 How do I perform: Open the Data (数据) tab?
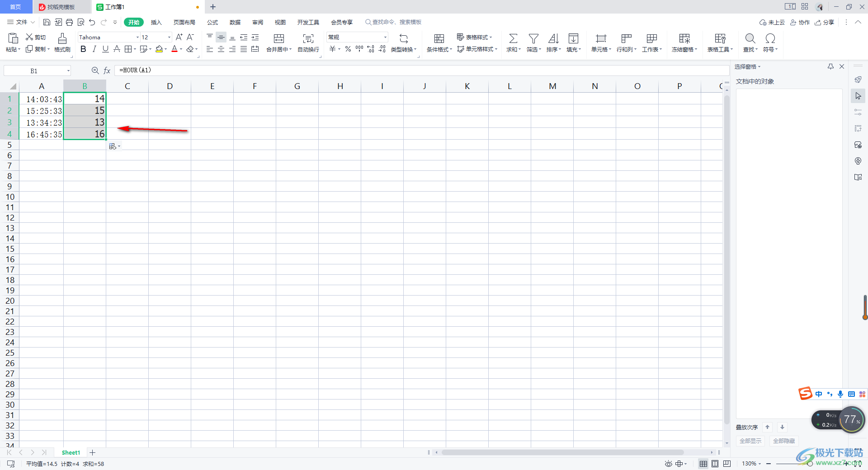pyautogui.click(x=235, y=22)
